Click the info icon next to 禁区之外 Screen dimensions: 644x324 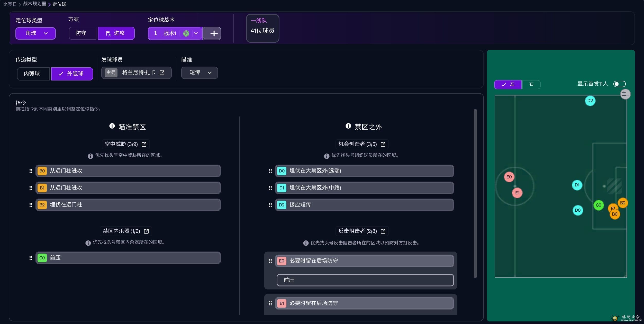348,126
